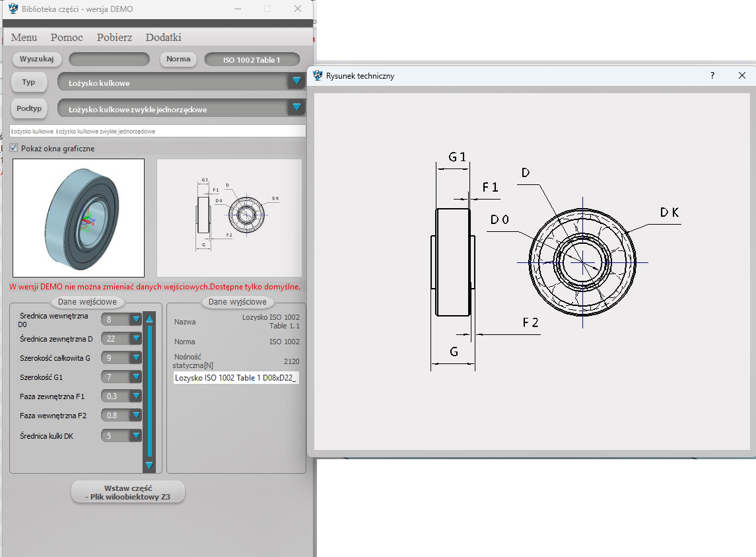Image resolution: width=756 pixels, height=557 pixels.
Task: Open the small technical drawing thumbnail
Action: pyautogui.click(x=229, y=217)
